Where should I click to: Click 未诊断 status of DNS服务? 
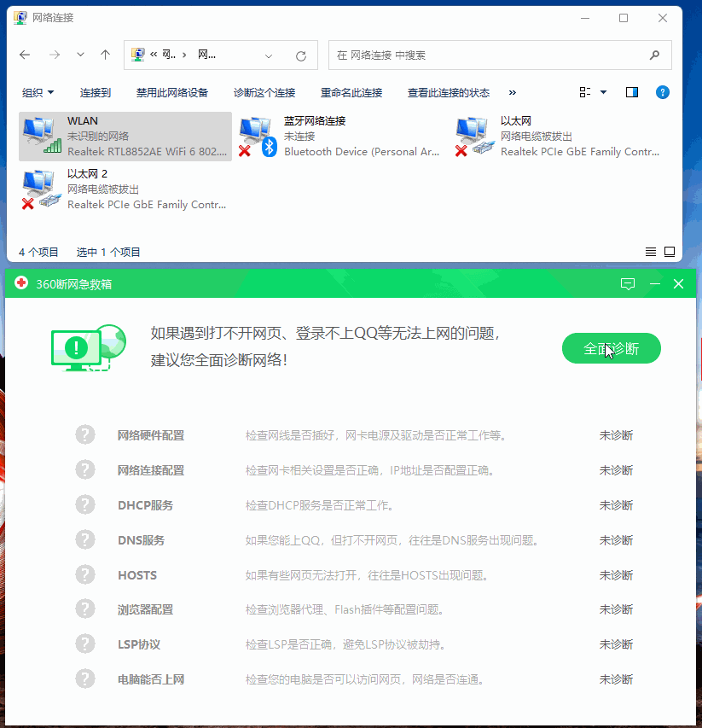[616, 540]
